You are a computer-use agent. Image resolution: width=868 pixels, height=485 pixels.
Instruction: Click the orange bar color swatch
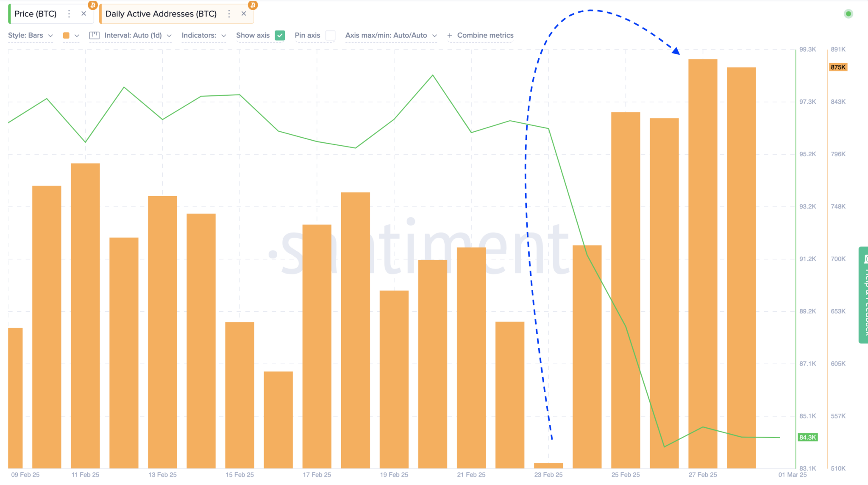66,36
